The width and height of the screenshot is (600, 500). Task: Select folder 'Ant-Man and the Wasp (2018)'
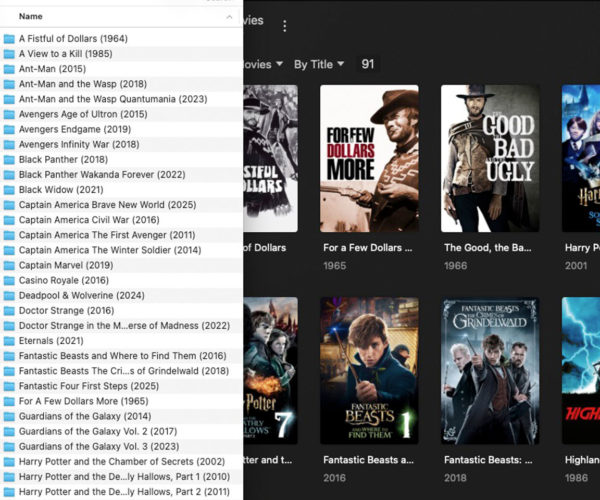[x=121, y=84]
